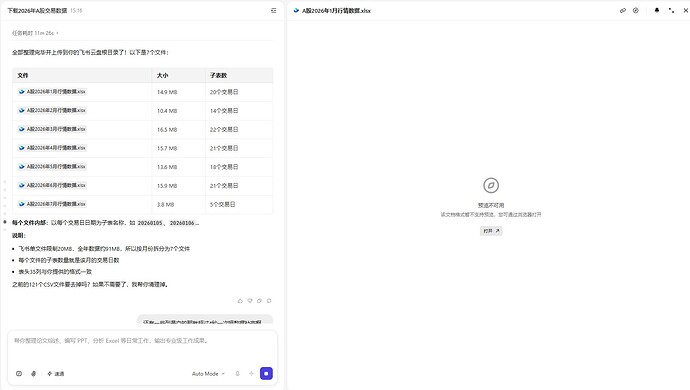Click the last reply action icon after copy
The image size is (690, 390).
point(269,301)
